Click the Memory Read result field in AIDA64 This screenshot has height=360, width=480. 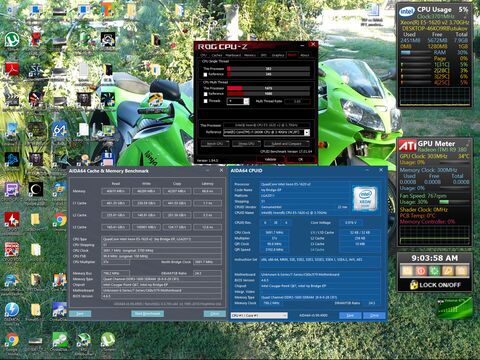pyautogui.click(x=116, y=191)
